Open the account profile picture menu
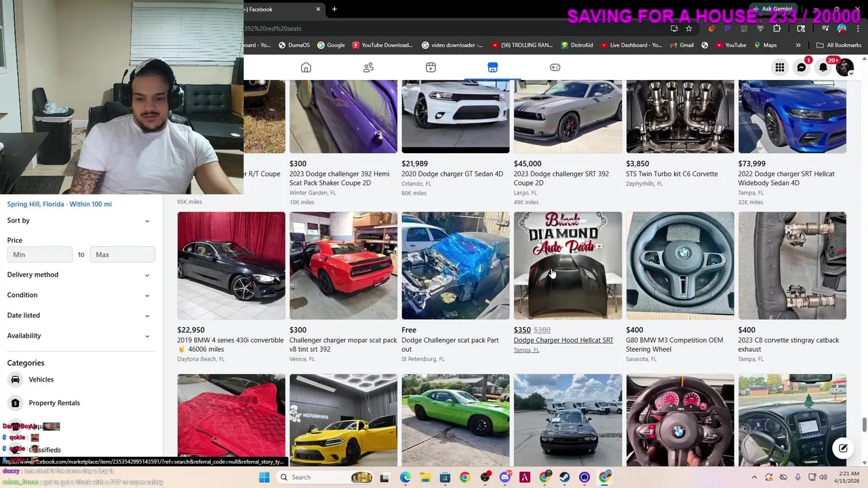868x488 pixels. coord(844,67)
